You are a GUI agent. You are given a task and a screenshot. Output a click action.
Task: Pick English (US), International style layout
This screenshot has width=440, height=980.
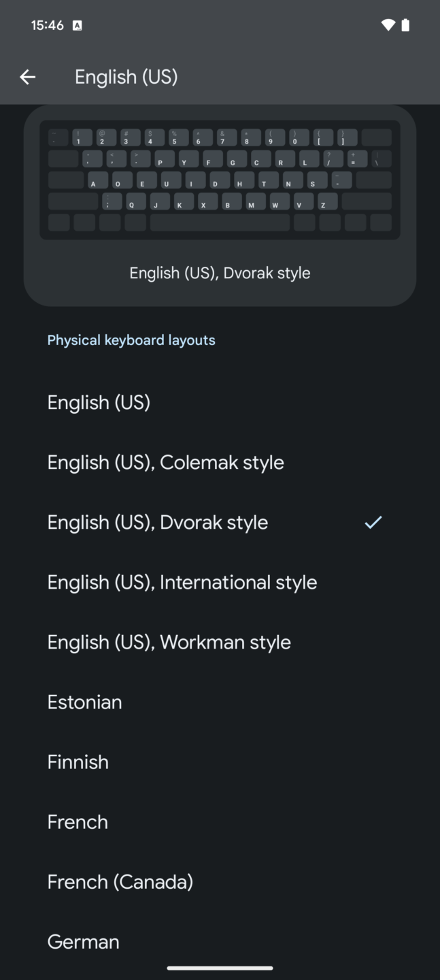(x=182, y=582)
